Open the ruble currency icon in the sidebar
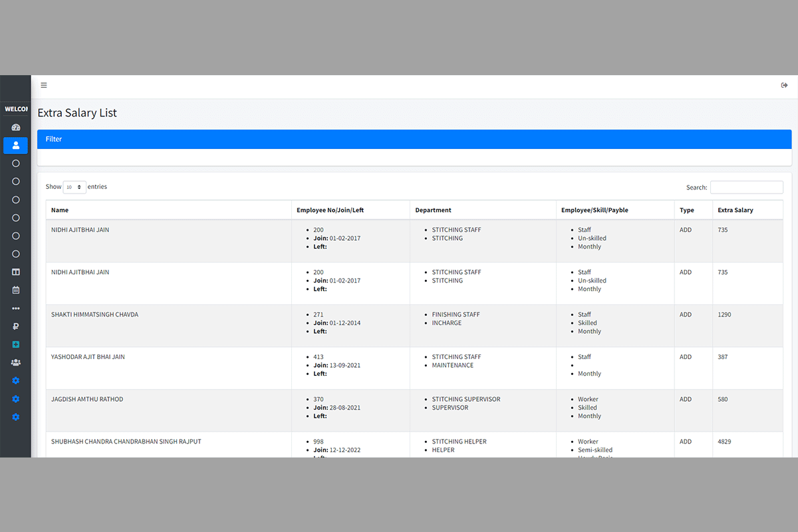798x532 pixels. (x=16, y=327)
